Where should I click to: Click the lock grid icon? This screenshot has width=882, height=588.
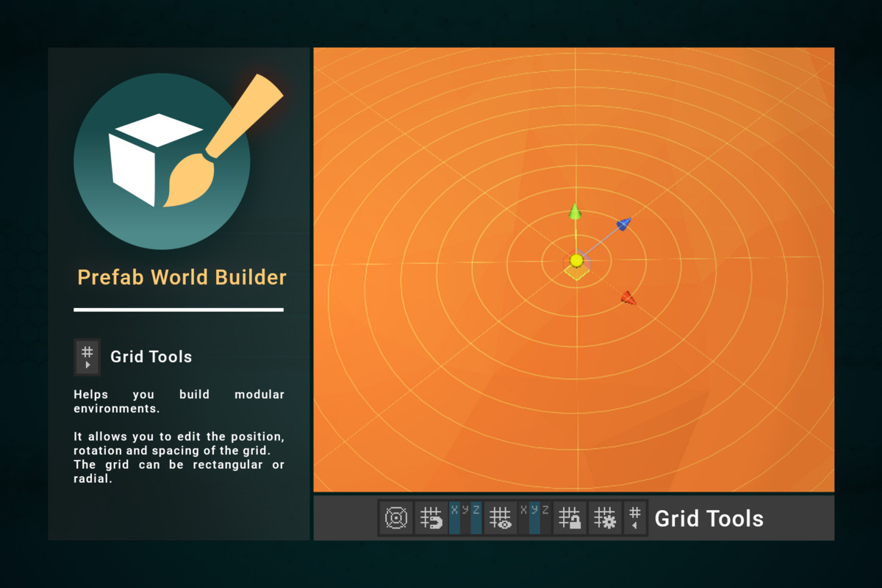(570, 518)
